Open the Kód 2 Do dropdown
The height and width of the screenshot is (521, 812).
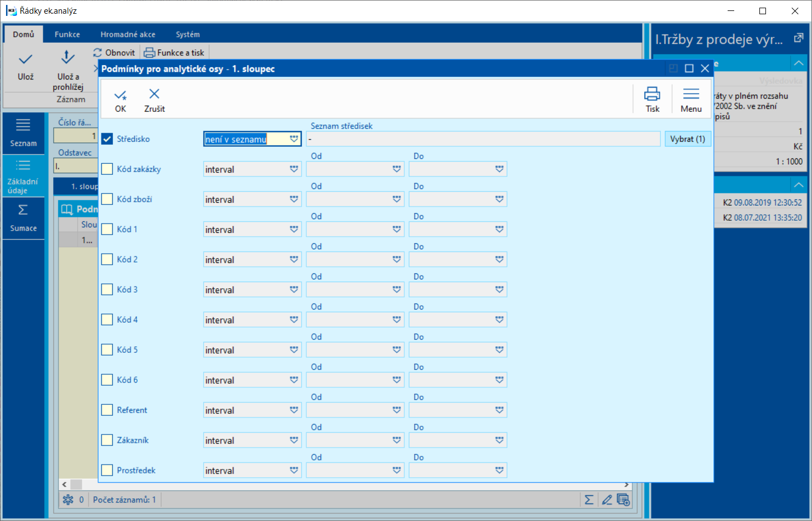click(x=499, y=260)
